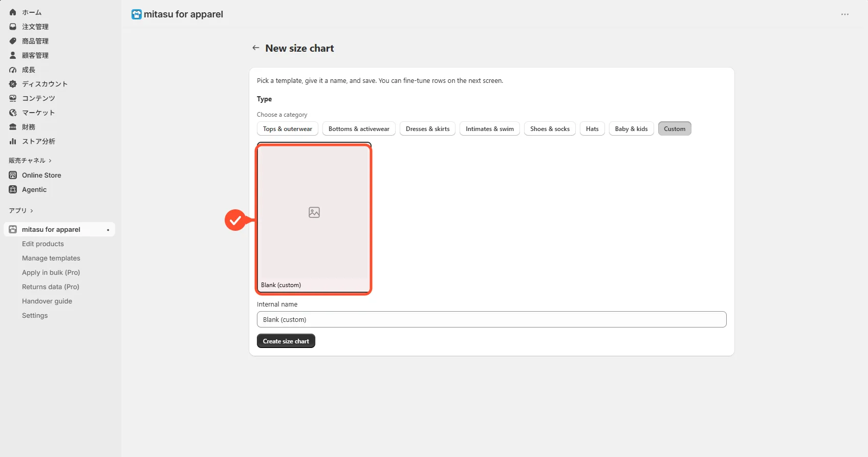Open the app Settings page

pyautogui.click(x=35, y=316)
